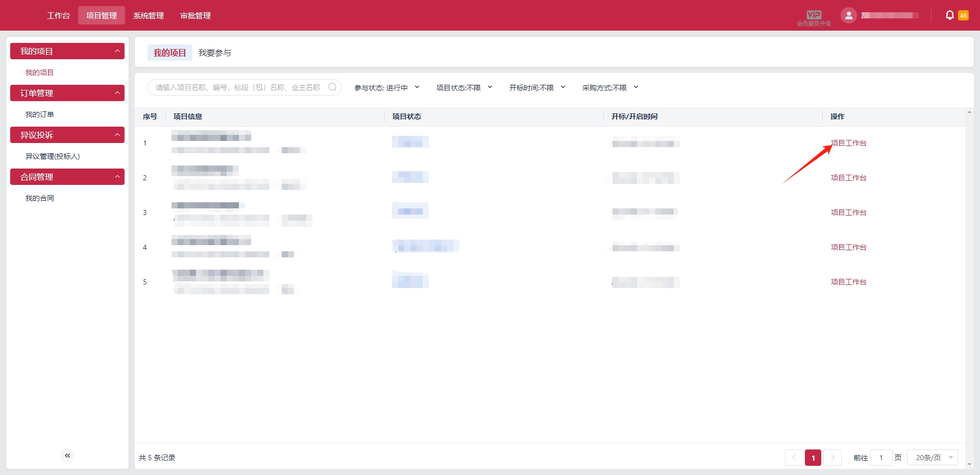This screenshot has width=980, height=475.
Task: Switch to the 我要参与 tab
Action: coord(214,53)
